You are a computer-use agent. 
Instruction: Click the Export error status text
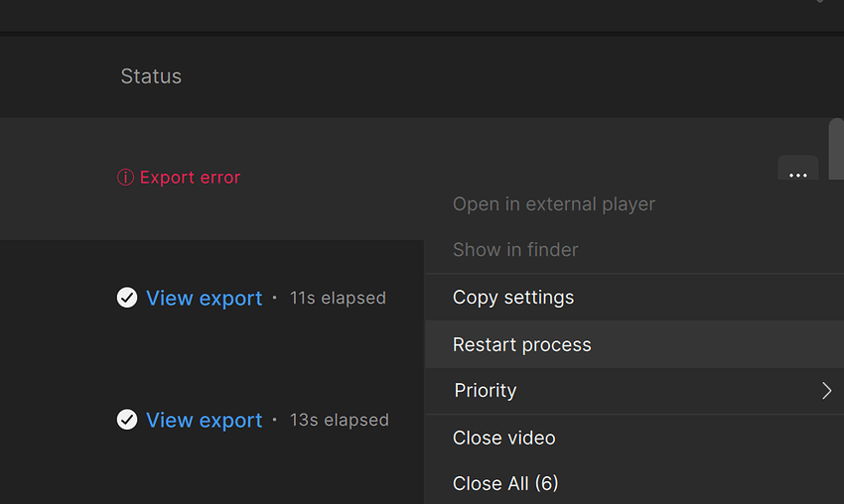pos(191,178)
